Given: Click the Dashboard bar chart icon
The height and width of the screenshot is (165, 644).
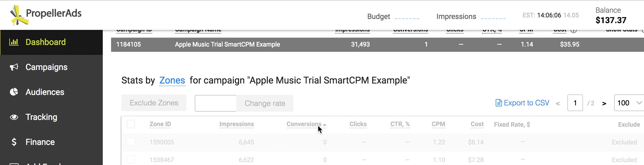Looking at the screenshot, I should (x=14, y=42).
